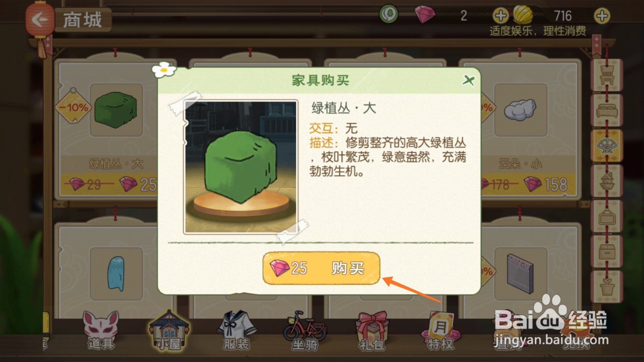Screen dimensions: 644x362
Task: Open the 服装 clothing tab
Action: pyautogui.click(x=236, y=331)
